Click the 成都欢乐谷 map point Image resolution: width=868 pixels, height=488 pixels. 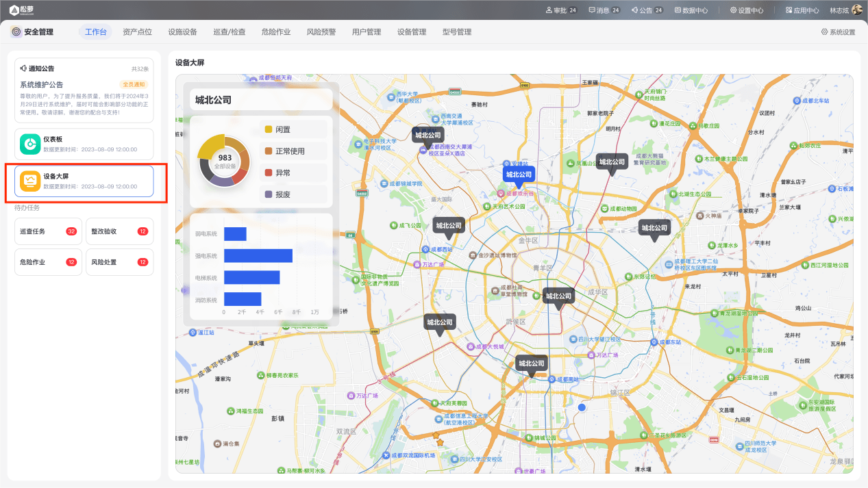point(501,194)
